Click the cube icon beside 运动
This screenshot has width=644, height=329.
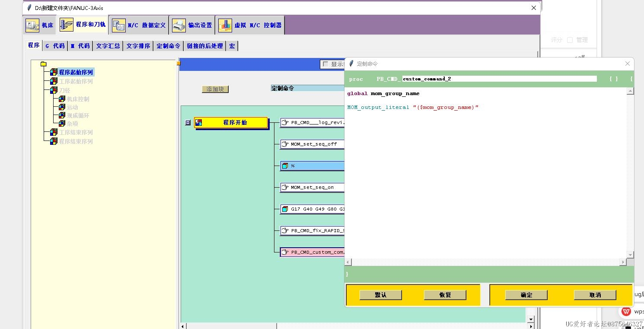pyautogui.click(x=62, y=107)
